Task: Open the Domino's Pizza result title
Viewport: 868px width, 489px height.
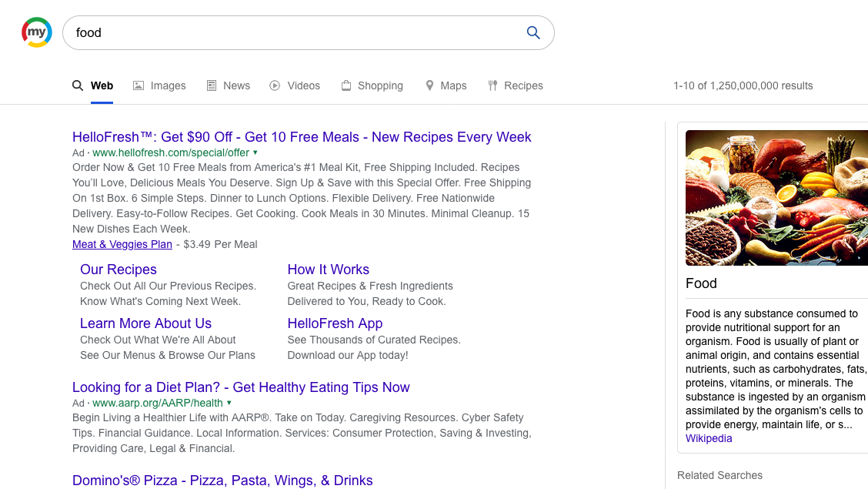Action: pos(222,480)
